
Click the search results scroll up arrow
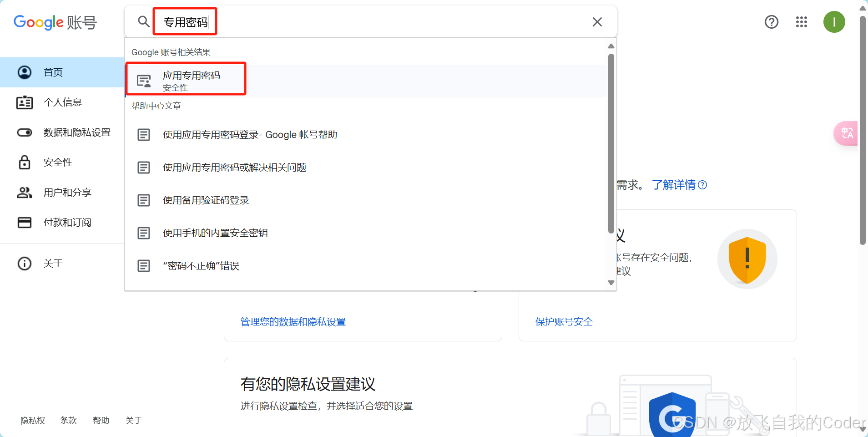(611, 46)
